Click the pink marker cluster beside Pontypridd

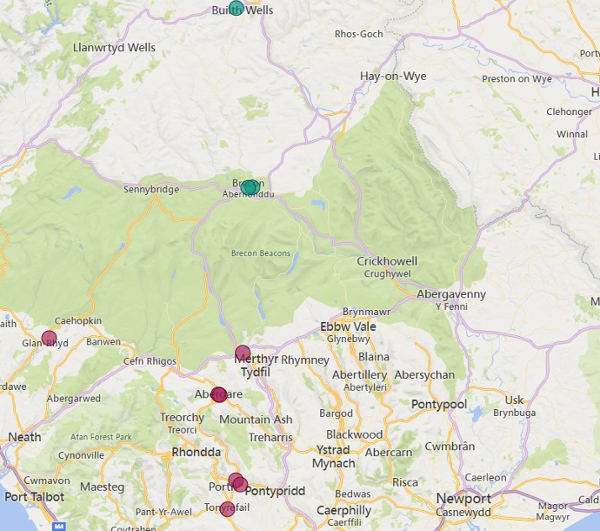click(237, 482)
